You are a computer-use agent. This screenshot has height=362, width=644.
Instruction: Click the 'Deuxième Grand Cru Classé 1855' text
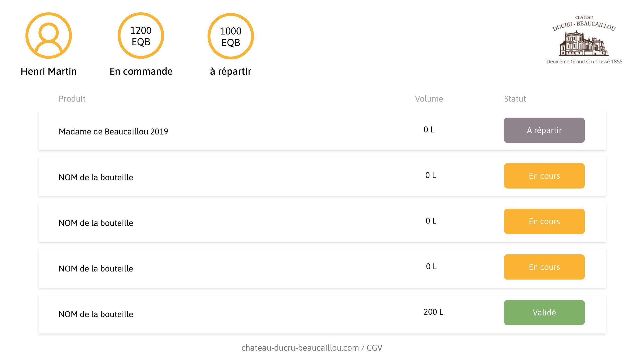coord(584,62)
